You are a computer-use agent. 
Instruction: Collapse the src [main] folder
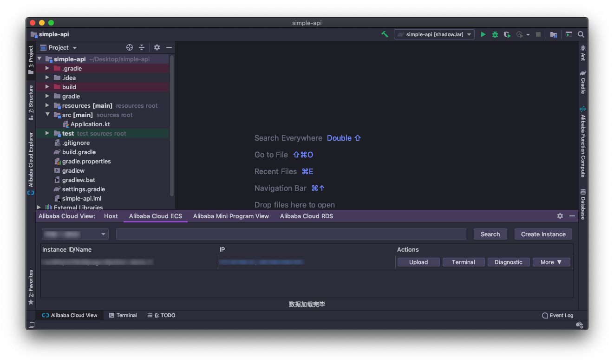pos(47,115)
